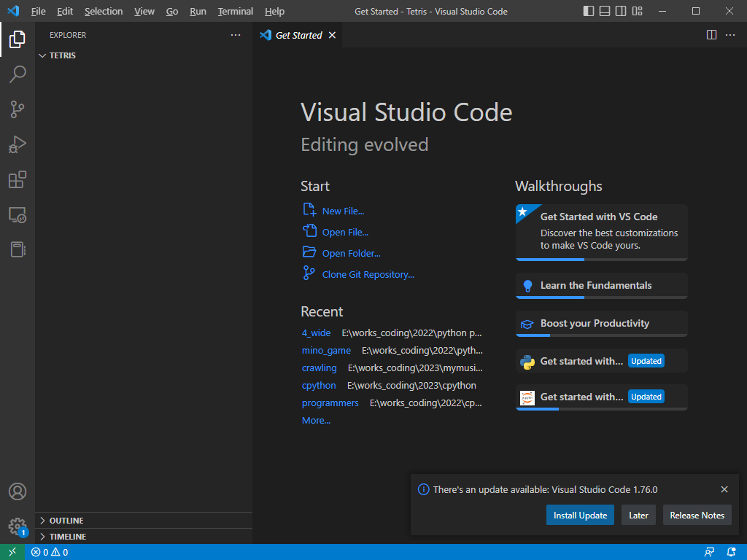Open the Selection menu
Image resolution: width=747 pixels, height=560 pixels.
104,11
